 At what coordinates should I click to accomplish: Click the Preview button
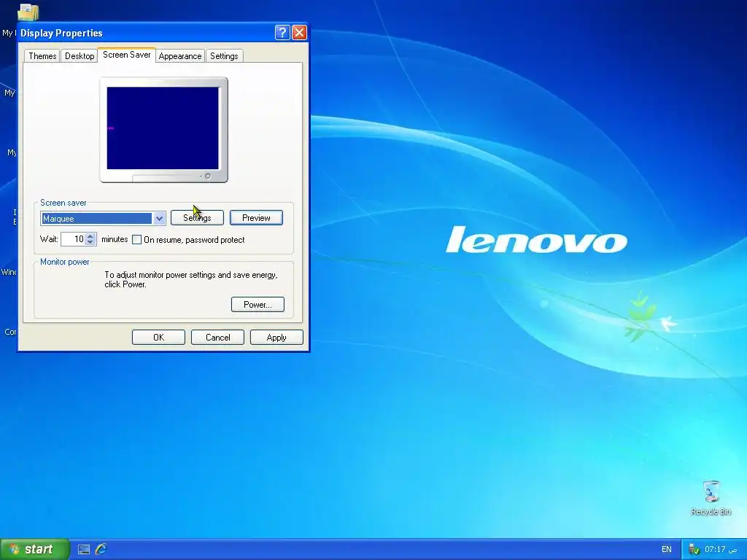point(256,217)
